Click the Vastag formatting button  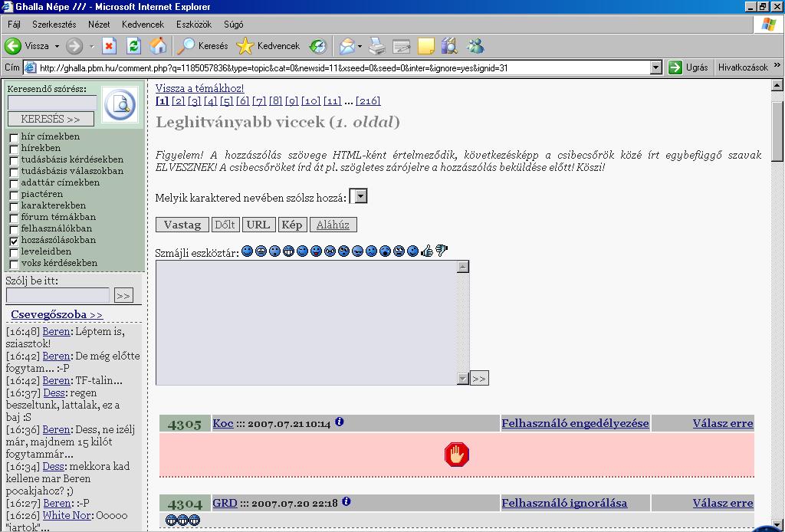pos(182,225)
